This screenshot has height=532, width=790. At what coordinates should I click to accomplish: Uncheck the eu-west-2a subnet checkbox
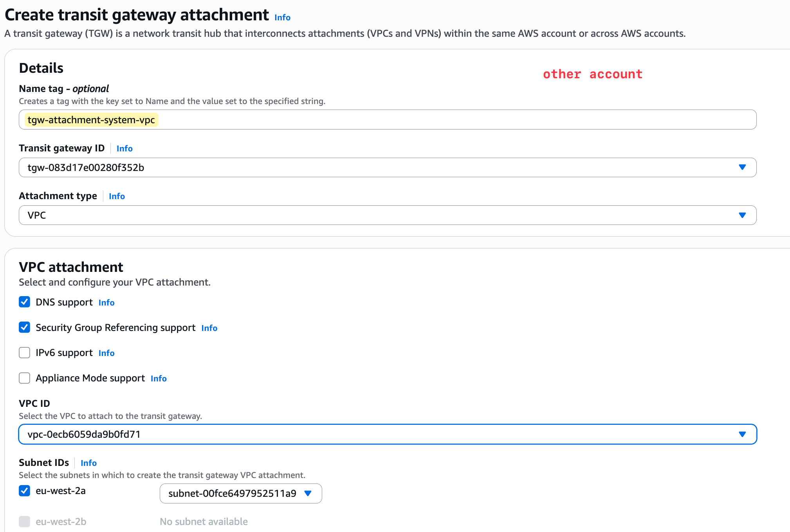25,491
